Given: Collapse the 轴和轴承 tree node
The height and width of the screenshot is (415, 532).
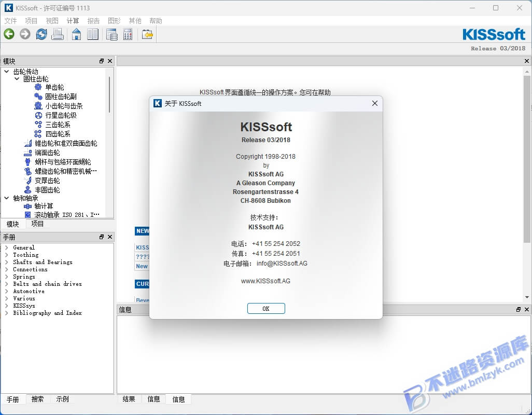Looking at the screenshot, I should point(6,198).
